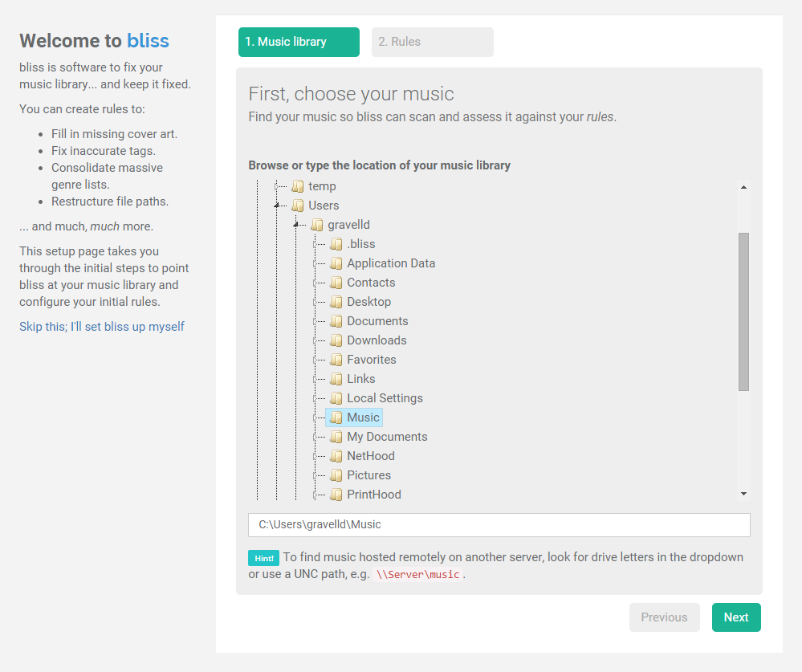Choose the NetHood folder label
802x672 pixels.
coord(371,456)
